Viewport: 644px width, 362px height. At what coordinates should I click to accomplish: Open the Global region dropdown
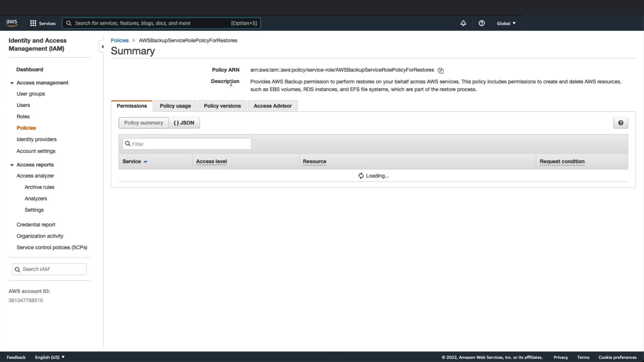click(x=506, y=23)
